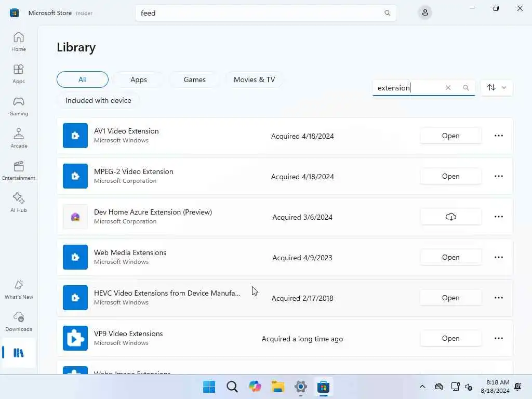Click 'Acquired 2/17/2018' date text
532x399 pixels.
302,298
